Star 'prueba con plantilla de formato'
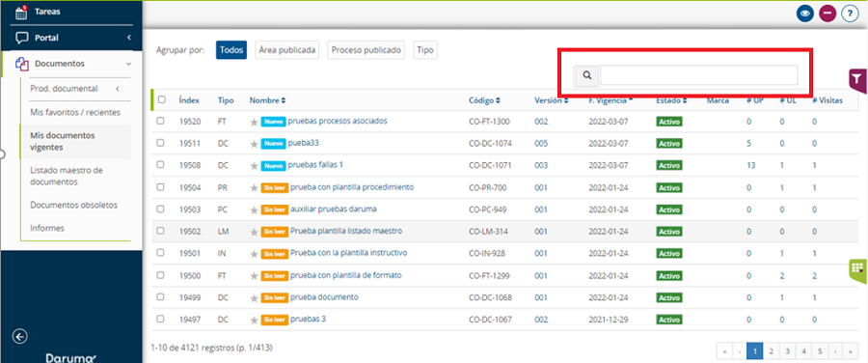Image resolution: width=868 pixels, height=363 pixels. click(x=254, y=276)
